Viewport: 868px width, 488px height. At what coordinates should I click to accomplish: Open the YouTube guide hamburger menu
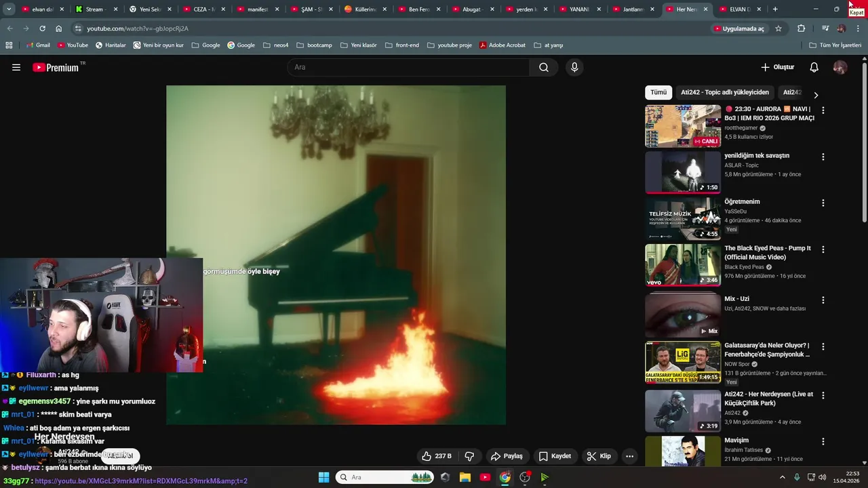point(16,67)
